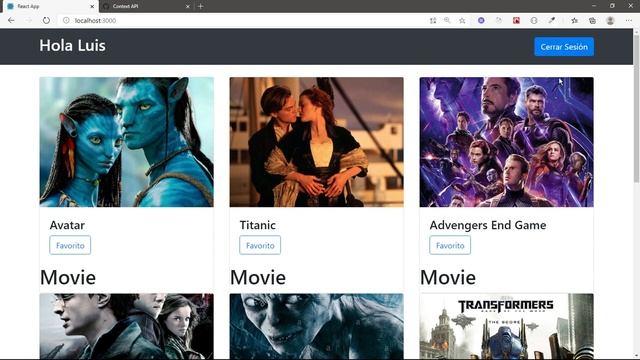The image size is (640, 360).
Task: Click the Transformers movie poster
Action: 507,326
